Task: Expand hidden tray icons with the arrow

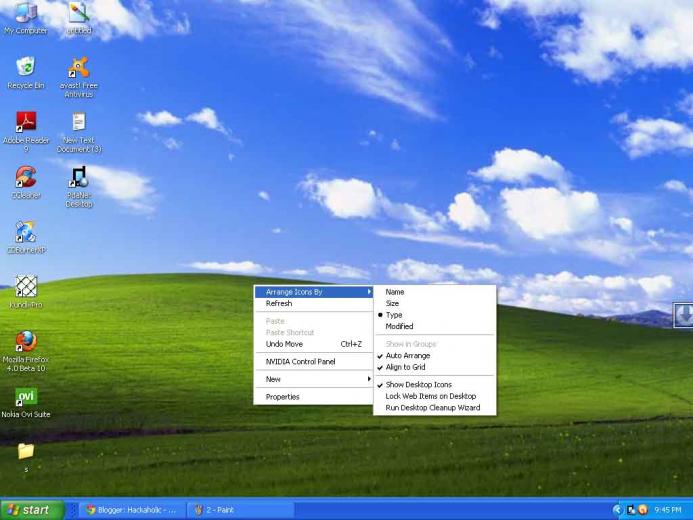Action: coord(617,510)
